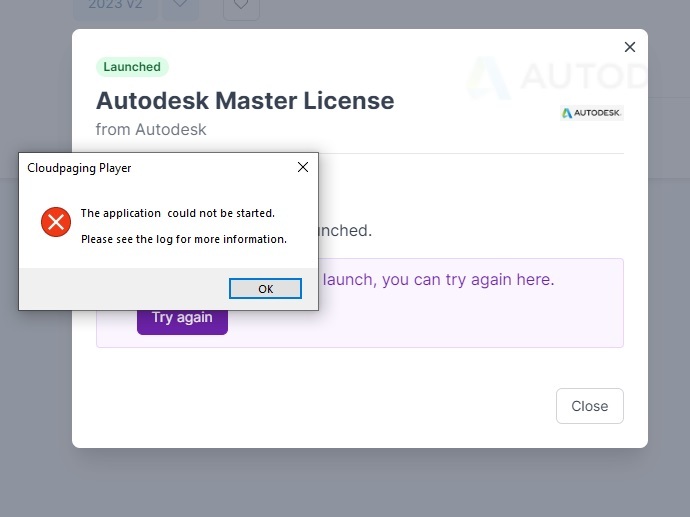690x517 pixels.
Task: Confirm the error with OK
Action: click(x=265, y=289)
